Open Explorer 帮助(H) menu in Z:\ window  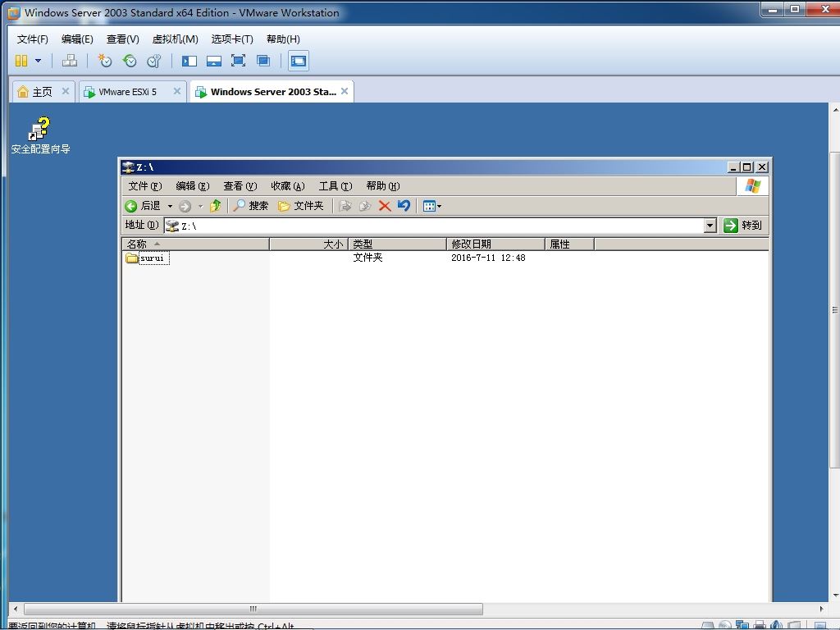click(383, 186)
